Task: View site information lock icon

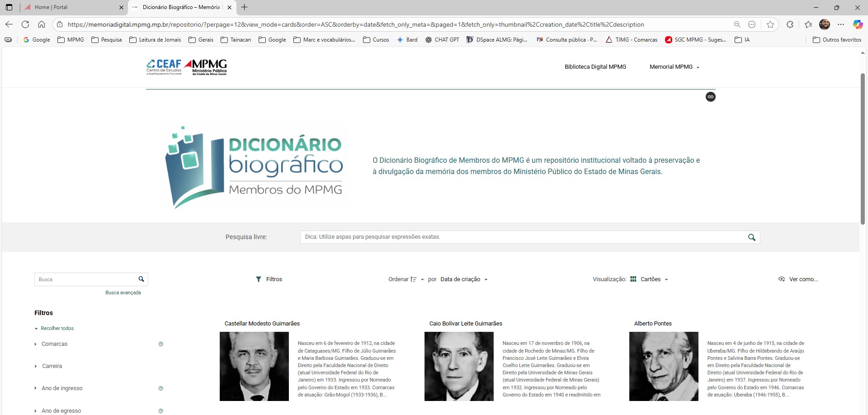Action: point(60,24)
